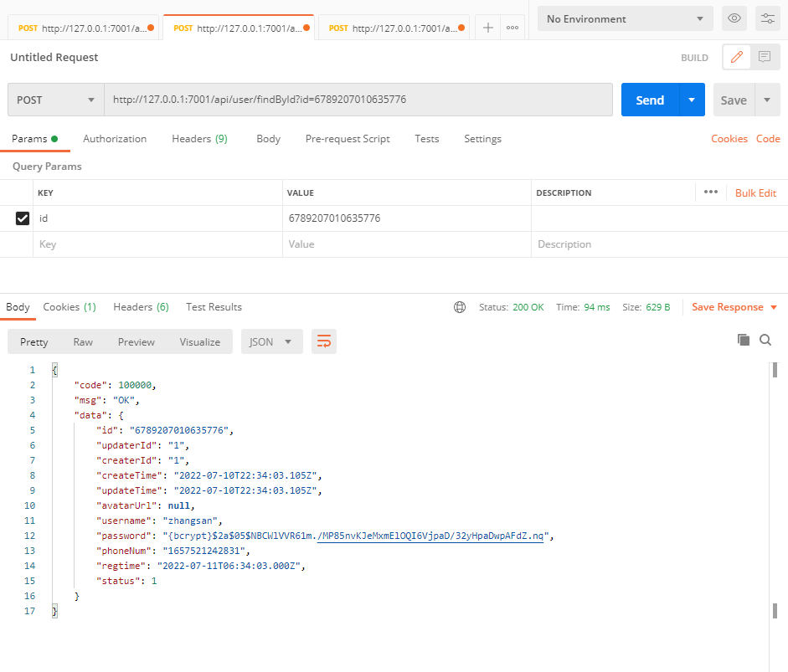Open the comments panel icon
This screenshot has height=672, width=788.
pyautogui.click(x=765, y=56)
